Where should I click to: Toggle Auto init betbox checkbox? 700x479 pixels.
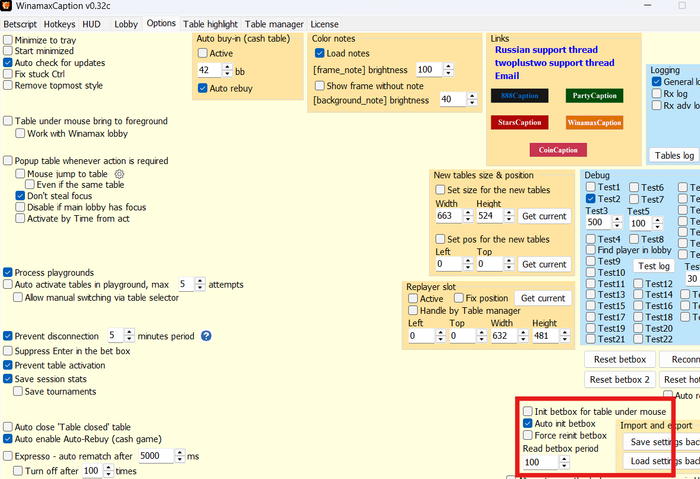click(528, 423)
